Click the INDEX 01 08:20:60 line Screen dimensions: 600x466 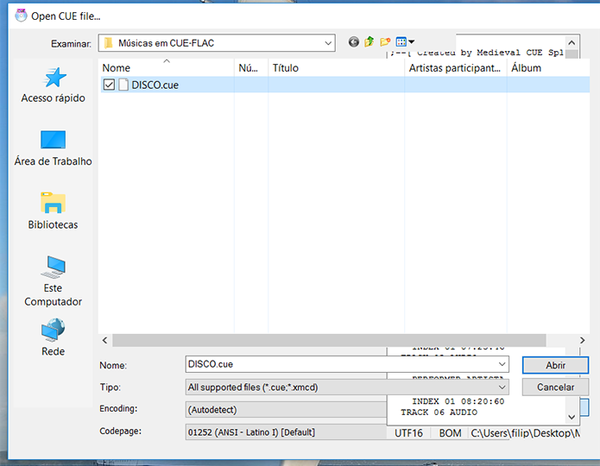(x=458, y=401)
